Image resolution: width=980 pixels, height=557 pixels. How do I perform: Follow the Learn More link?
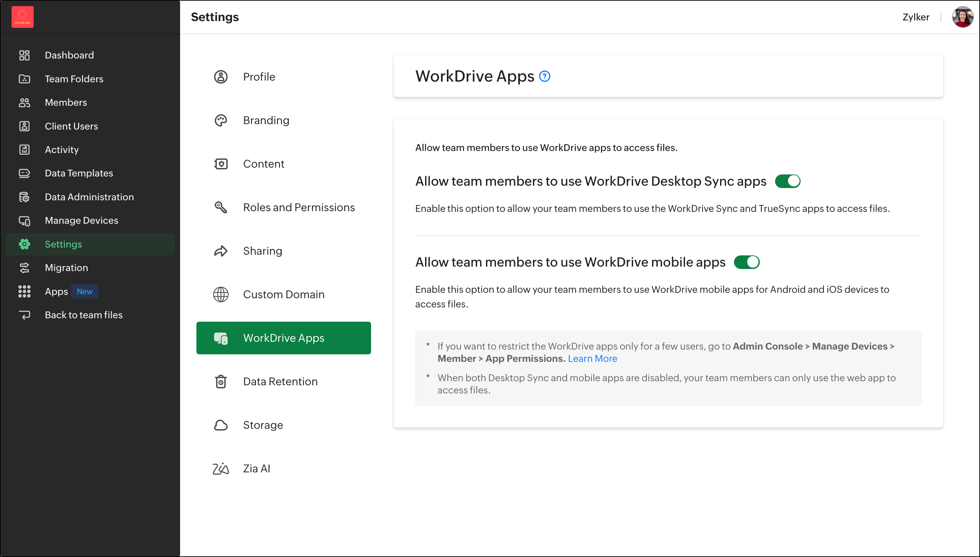point(592,358)
